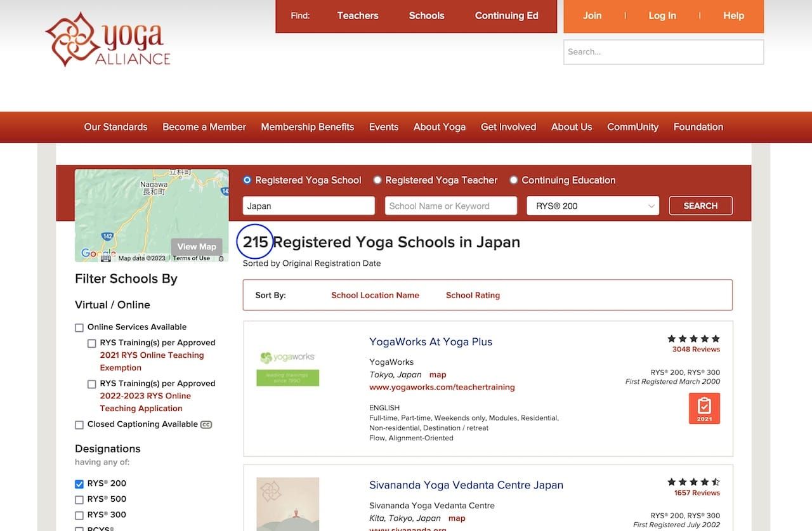Open the Membership Benefits menu
The image size is (812, 531).
[307, 127]
